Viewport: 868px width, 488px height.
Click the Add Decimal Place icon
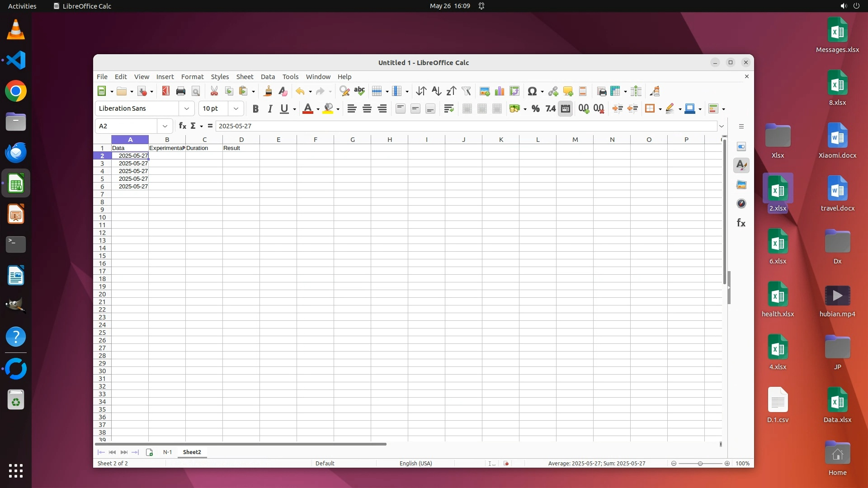pyautogui.click(x=584, y=108)
